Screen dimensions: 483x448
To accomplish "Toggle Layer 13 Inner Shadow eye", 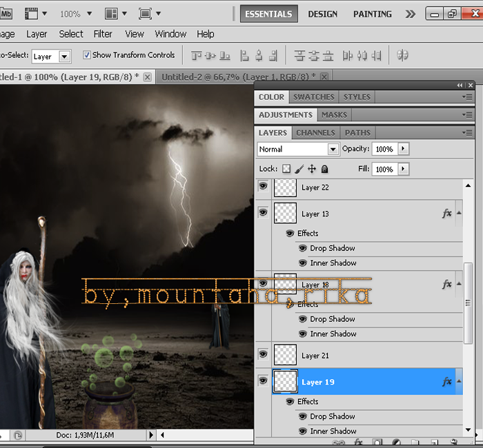I will pyautogui.click(x=303, y=263).
